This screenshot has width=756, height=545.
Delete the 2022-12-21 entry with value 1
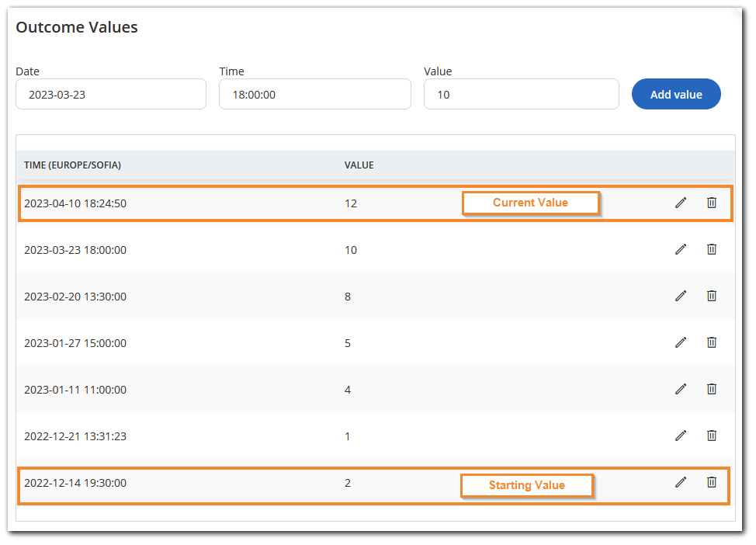click(x=712, y=436)
